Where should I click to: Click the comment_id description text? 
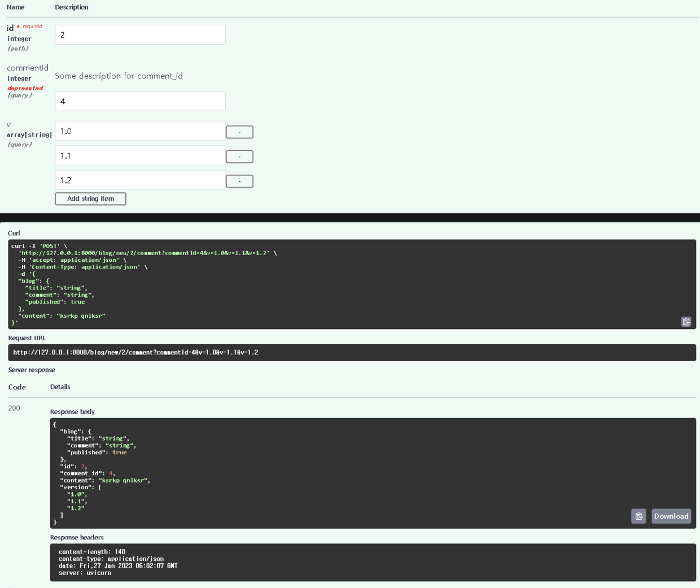[119, 76]
